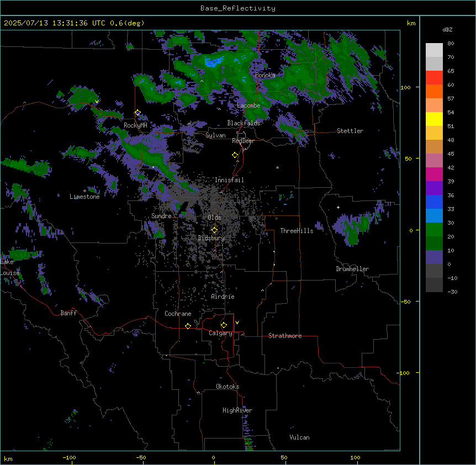Image resolution: width=476 pixels, height=465 pixels.
Task: Click the ThreeHills town label
Action: pos(297,231)
